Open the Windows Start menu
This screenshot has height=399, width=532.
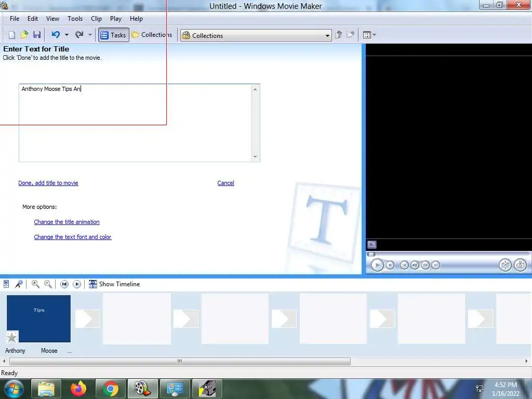pyautogui.click(x=14, y=389)
